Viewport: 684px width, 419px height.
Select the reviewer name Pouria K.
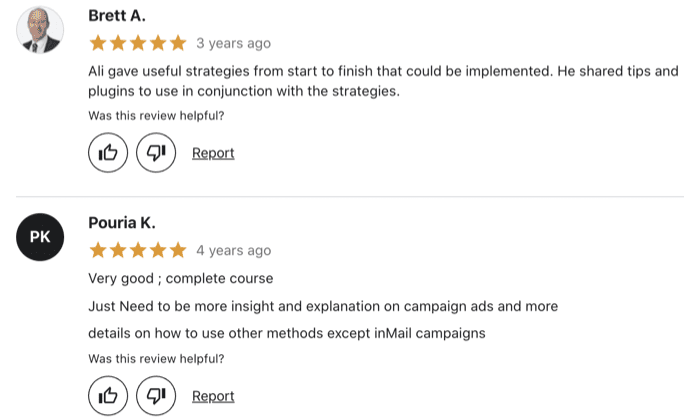[x=122, y=223]
